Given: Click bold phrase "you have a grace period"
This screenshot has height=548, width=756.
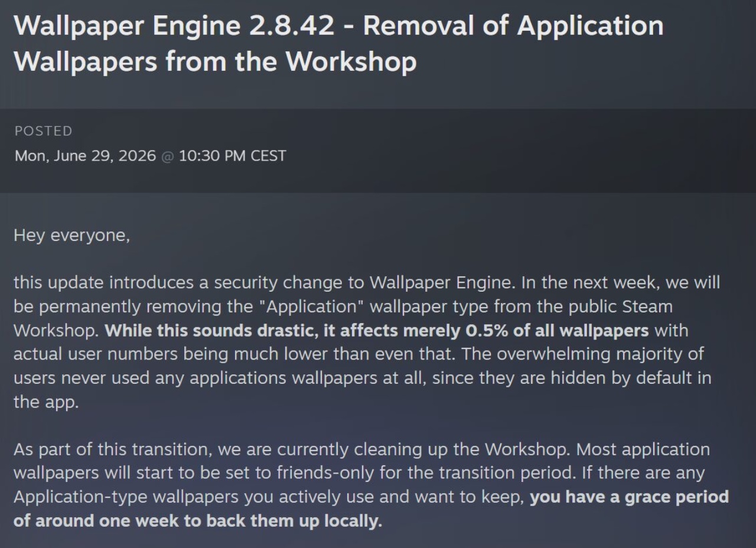Looking at the screenshot, I should click(x=629, y=497).
